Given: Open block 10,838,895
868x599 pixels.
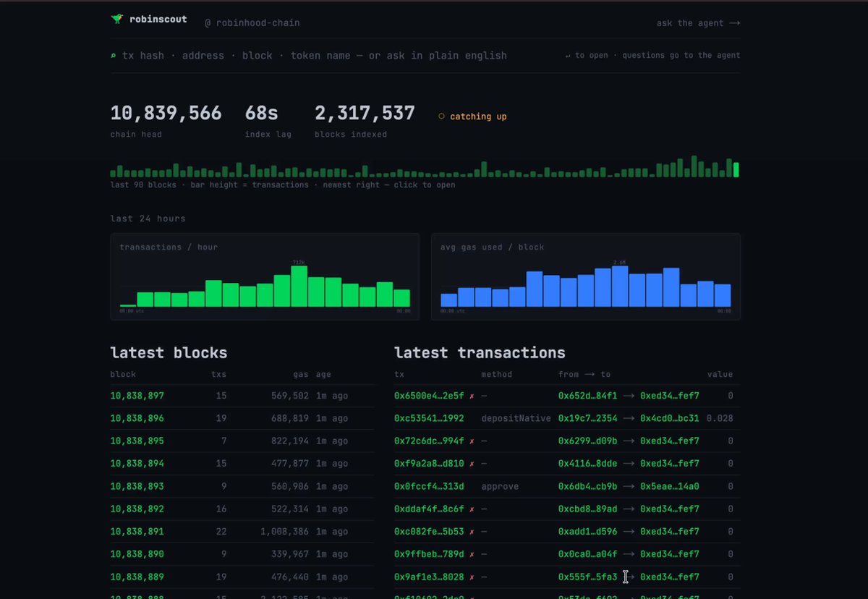Looking at the screenshot, I should [137, 441].
